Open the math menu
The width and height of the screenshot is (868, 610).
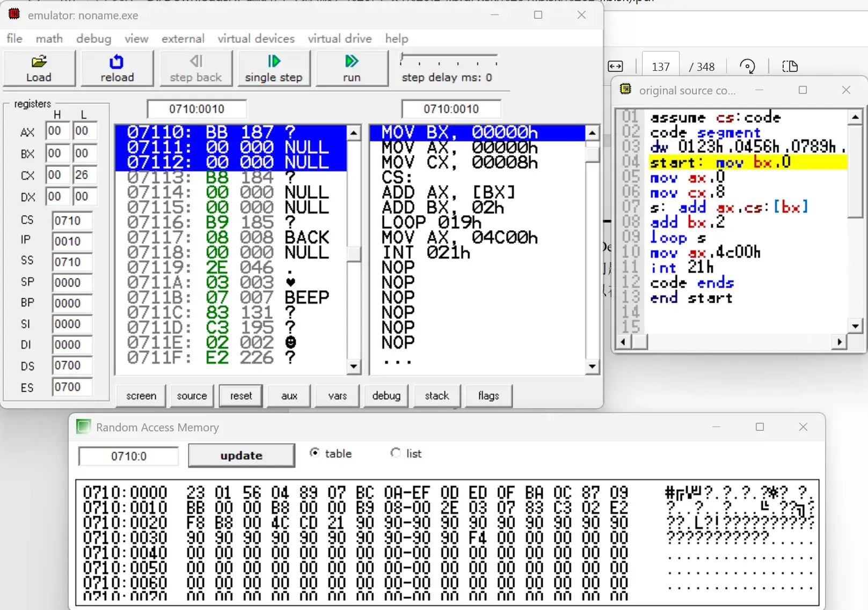pyautogui.click(x=49, y=39)
